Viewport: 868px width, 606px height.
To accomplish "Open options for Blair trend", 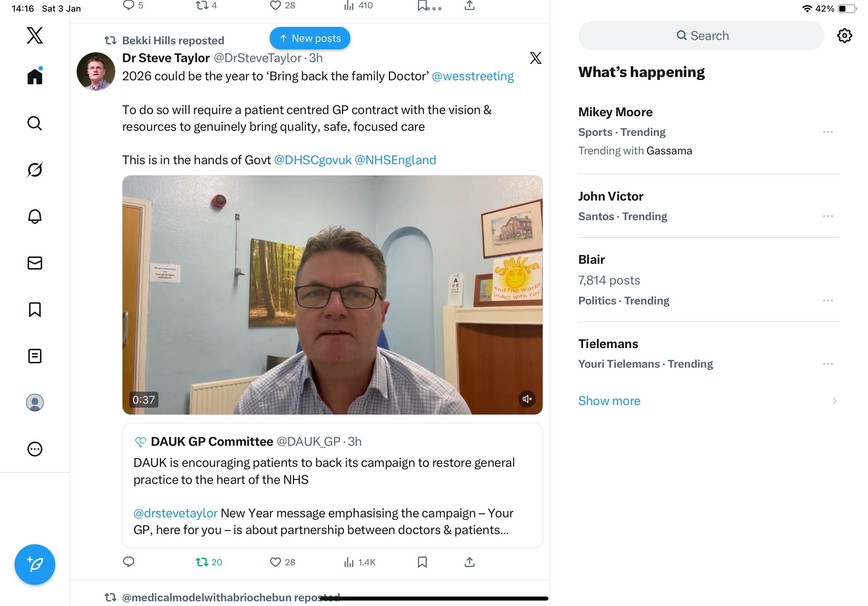I will pyautogui.click(x=828, y=300).
